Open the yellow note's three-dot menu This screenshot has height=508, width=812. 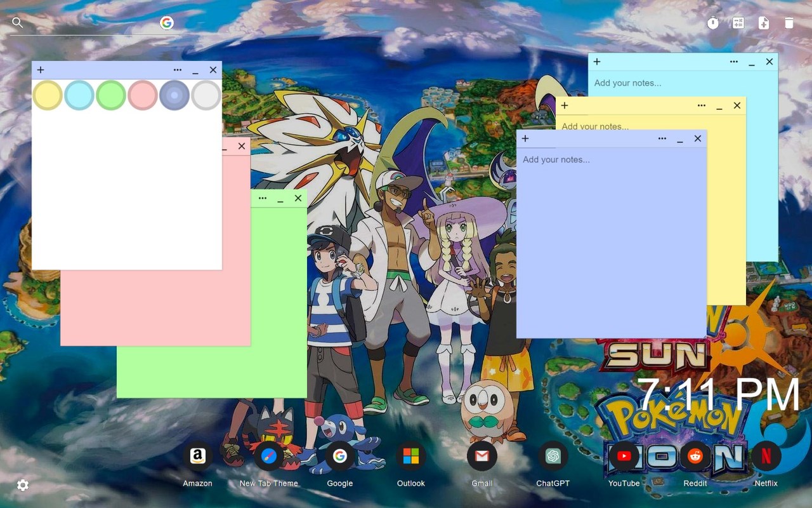[x=702, y=105]
